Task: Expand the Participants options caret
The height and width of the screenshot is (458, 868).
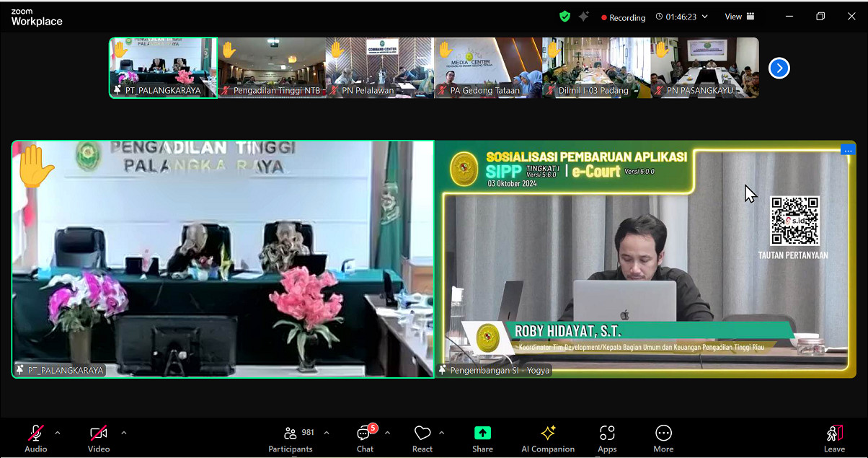Action: tap(326, 433)
